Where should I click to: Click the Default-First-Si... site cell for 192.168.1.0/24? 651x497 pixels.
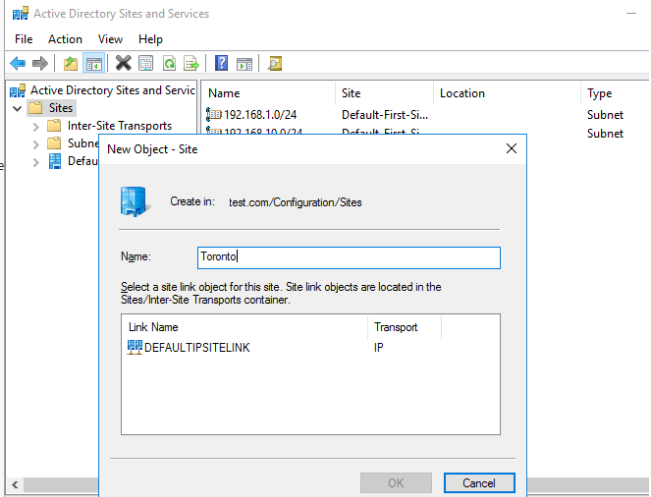pyautogui.click(x=384, y=115)
